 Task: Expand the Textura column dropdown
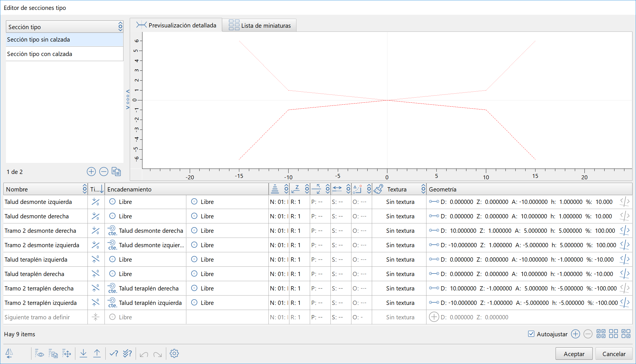423,189
